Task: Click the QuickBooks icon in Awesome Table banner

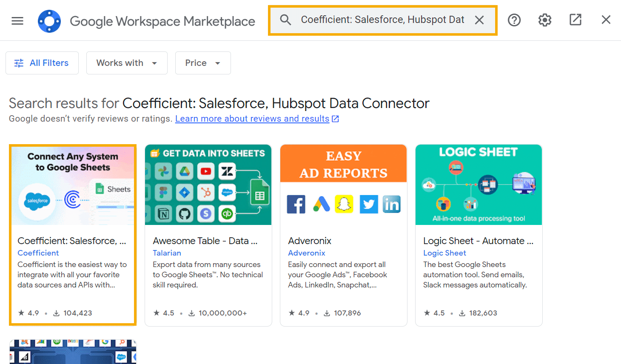Action: point(227,213)
